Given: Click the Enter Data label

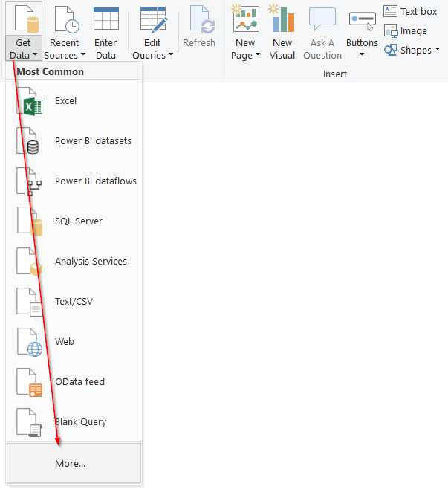Looking at the screenshot, I should coord(105,49).
